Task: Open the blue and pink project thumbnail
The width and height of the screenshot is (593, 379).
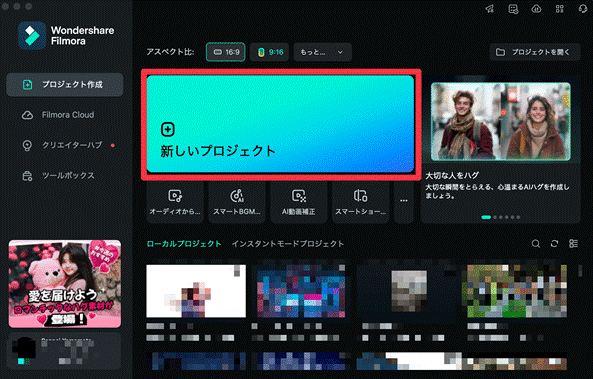Action: (x=301, y=291)
